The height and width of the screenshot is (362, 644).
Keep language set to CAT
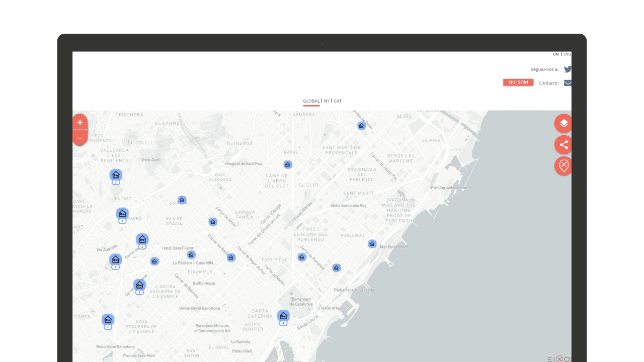coord(556,54)
